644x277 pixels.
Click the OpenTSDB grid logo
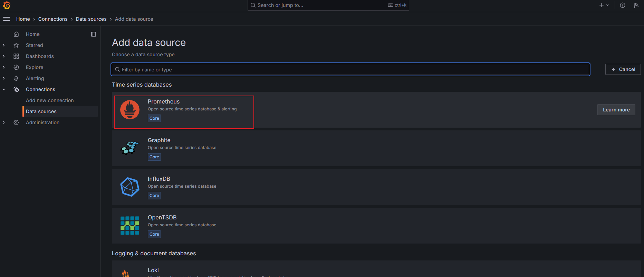pyautogui.click(x=130, y=226)
